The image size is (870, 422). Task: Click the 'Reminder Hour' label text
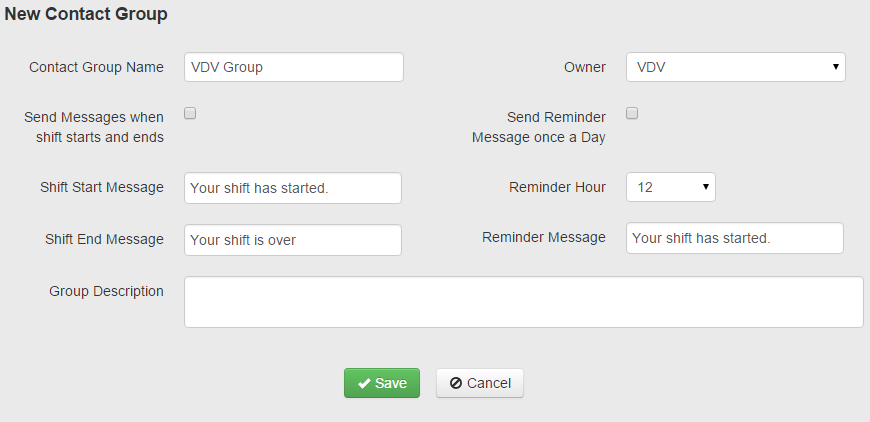pyautogui.click(x=557, y=187)
